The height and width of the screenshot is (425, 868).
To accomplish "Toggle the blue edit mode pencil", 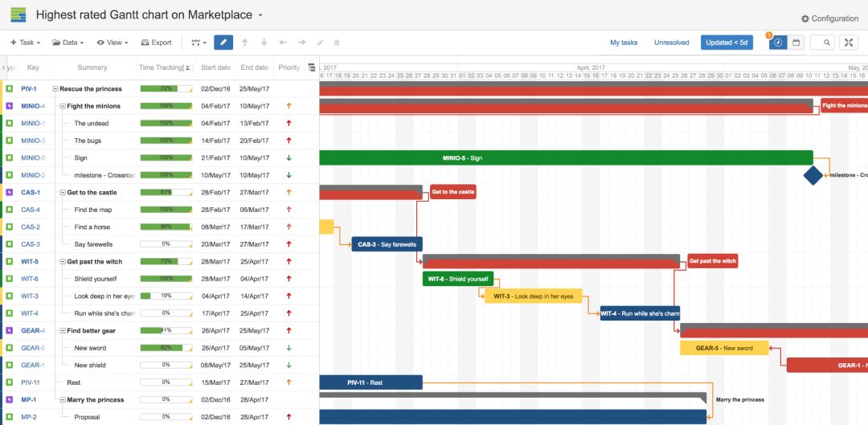I will coord(223,43).
